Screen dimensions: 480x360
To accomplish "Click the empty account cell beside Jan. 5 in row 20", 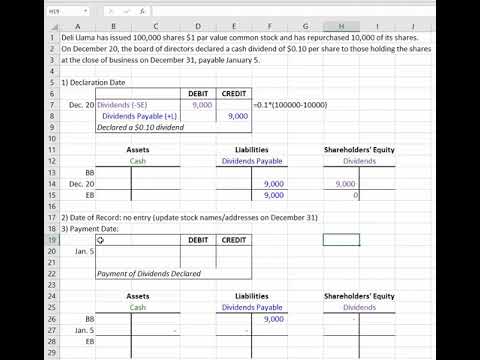I will pos(138,251).
